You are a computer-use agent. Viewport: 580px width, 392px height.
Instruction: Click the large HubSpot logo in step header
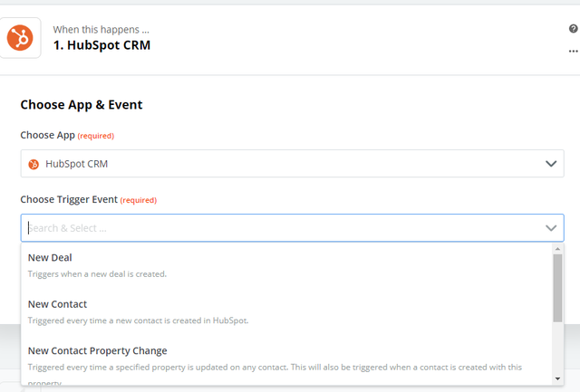point(20,38)
